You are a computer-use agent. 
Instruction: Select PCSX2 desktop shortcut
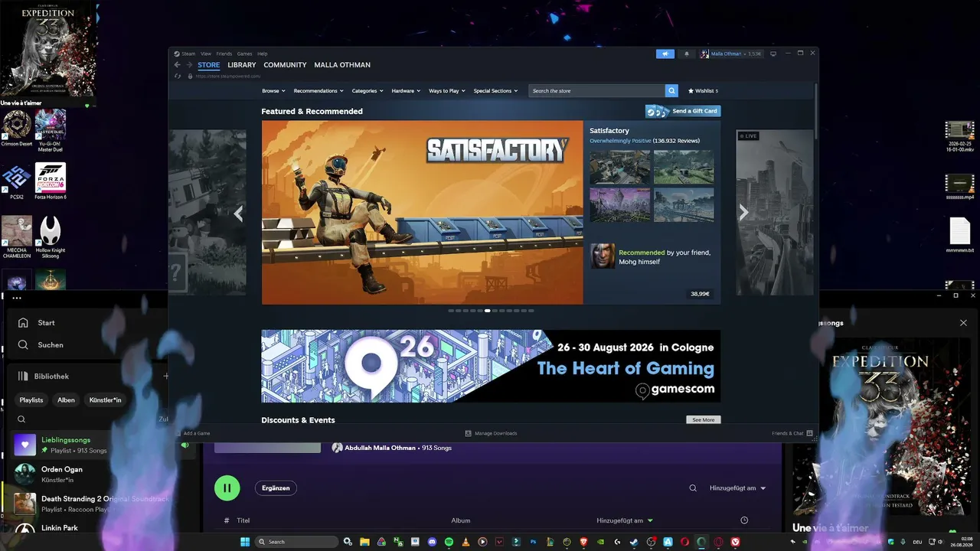click(x=17, y=181)
